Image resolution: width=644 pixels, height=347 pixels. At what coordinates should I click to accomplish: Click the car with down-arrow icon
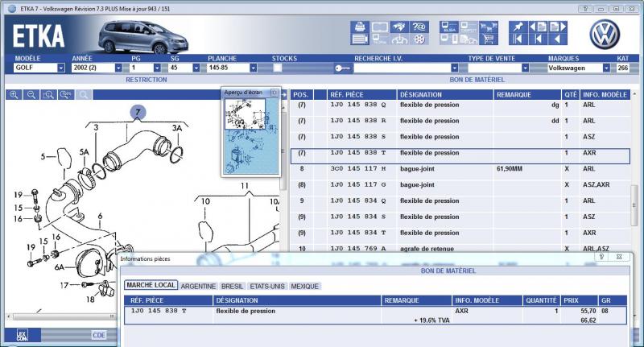(x=399, y=39)
